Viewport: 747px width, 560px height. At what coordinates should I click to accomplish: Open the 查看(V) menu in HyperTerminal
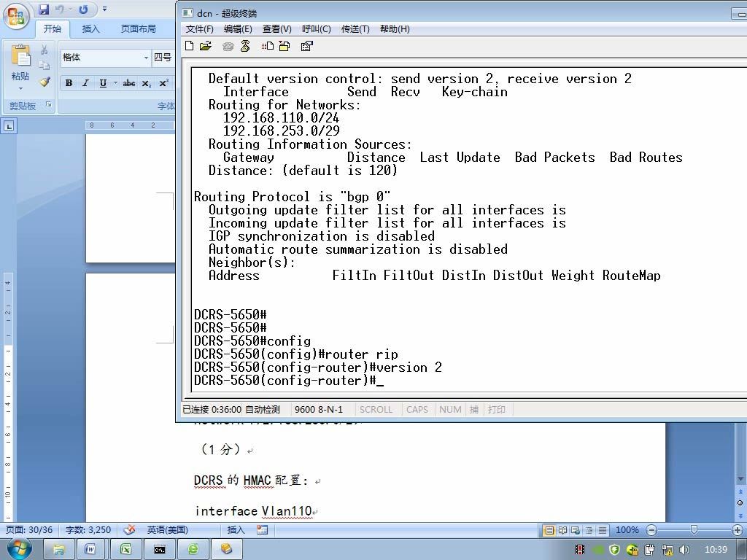[276, 29]
